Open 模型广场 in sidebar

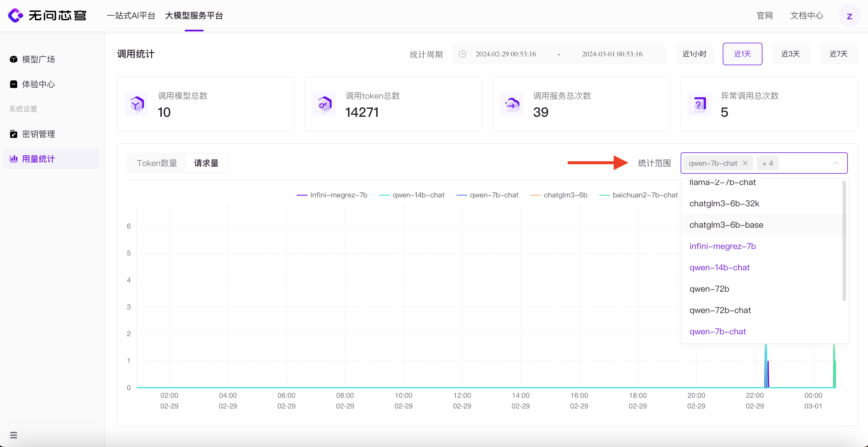point(51,59)
